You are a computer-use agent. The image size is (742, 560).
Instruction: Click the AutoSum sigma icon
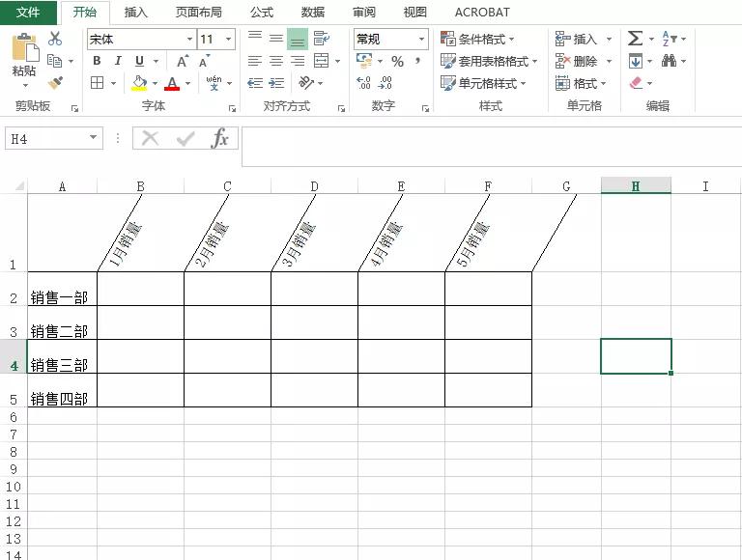tap(635, 39)
